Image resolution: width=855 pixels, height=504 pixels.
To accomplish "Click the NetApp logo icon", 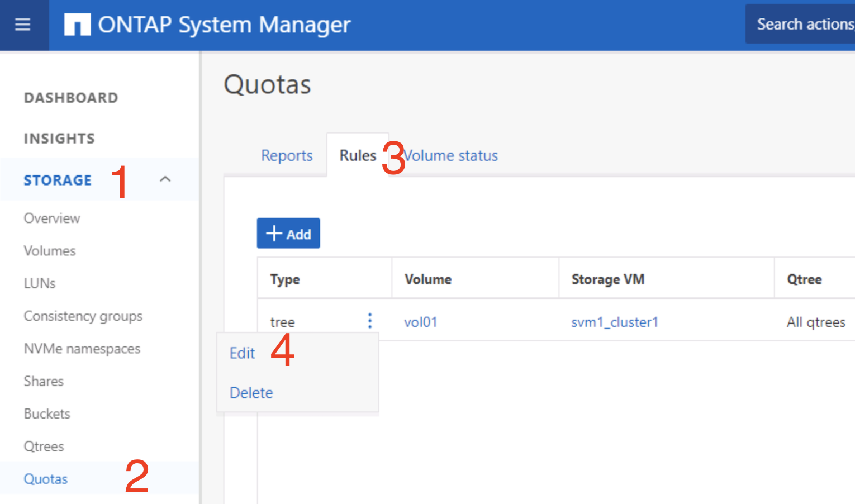I will [x=77, y=25].
